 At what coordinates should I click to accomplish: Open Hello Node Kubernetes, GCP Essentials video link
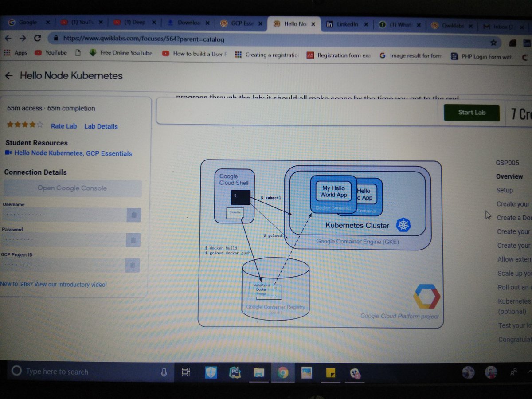coord(73,153)
